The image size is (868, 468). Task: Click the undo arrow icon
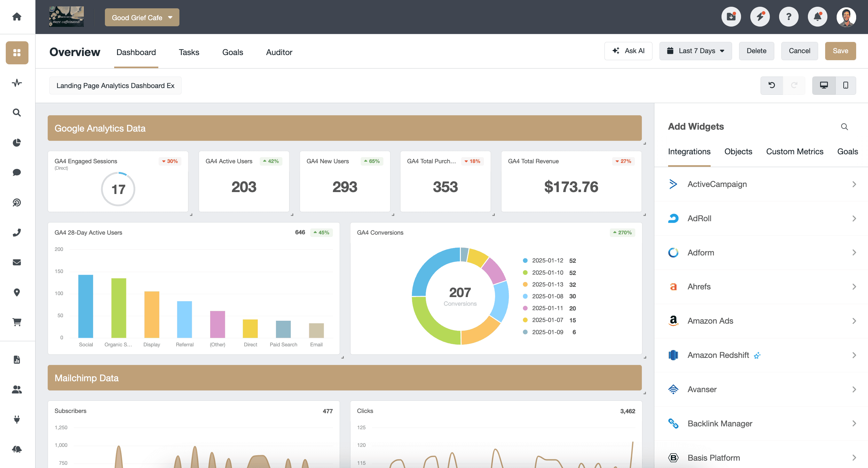772,85
